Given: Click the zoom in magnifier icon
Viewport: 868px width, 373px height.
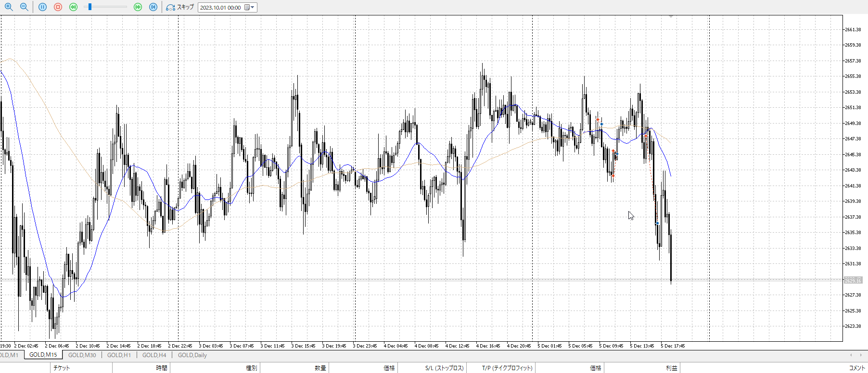Looking at the screenshot, I should (9, 7).
